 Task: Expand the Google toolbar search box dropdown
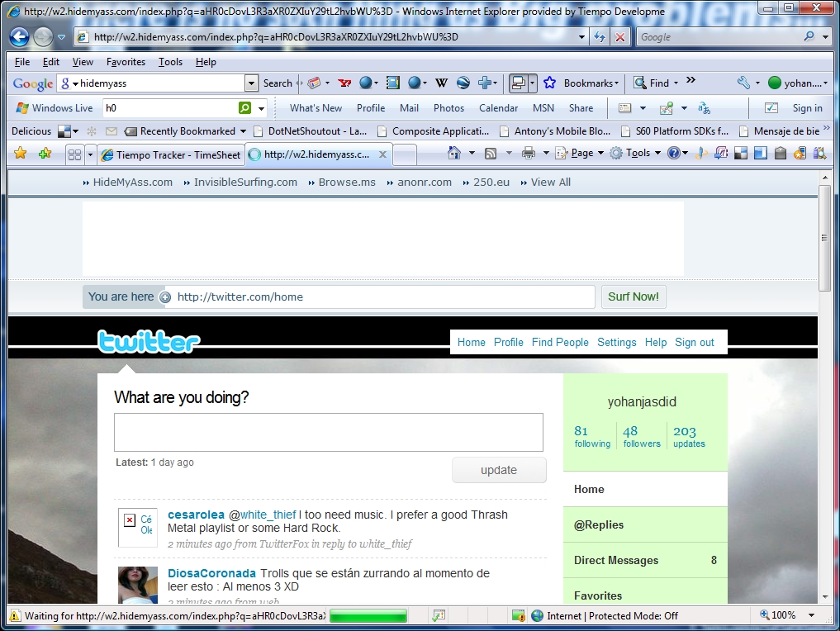tap(251, 83)
